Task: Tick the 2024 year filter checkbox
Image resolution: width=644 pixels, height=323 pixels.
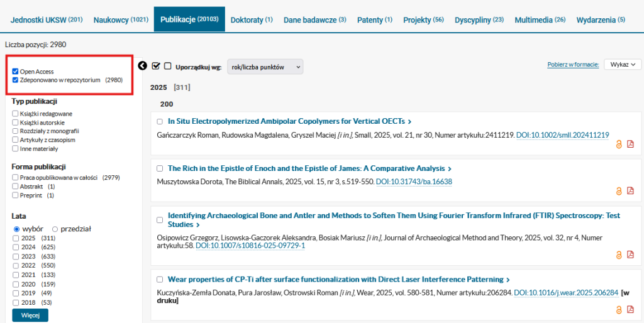Action: pos(15,248)
